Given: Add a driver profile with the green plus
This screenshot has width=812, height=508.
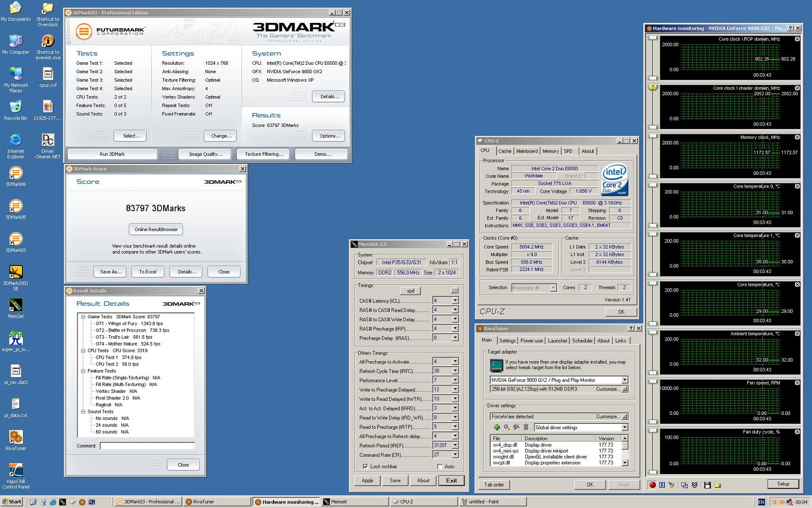Looking at the screenshot, I should (x=497, y=427).
